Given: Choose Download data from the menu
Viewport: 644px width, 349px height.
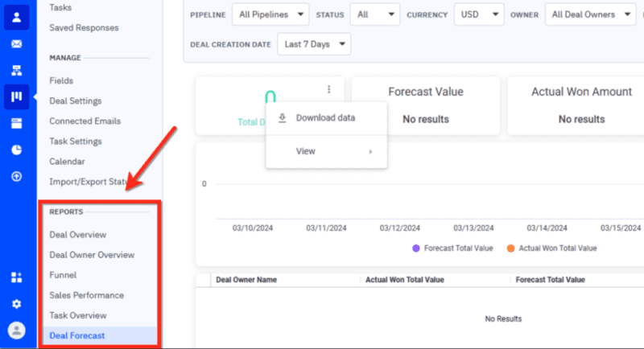Looking at the screenshot, I should (325, 118).
